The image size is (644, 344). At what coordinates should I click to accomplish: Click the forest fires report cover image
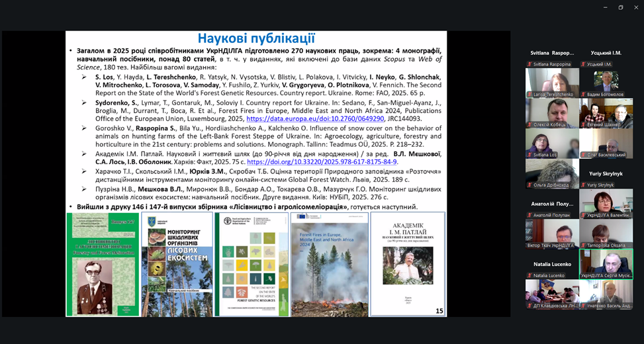(328, 264)
